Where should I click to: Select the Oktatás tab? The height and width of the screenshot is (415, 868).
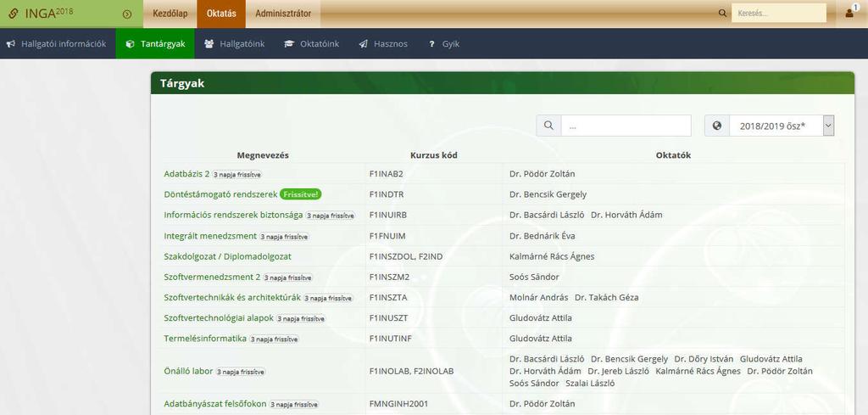pos(221,14)
